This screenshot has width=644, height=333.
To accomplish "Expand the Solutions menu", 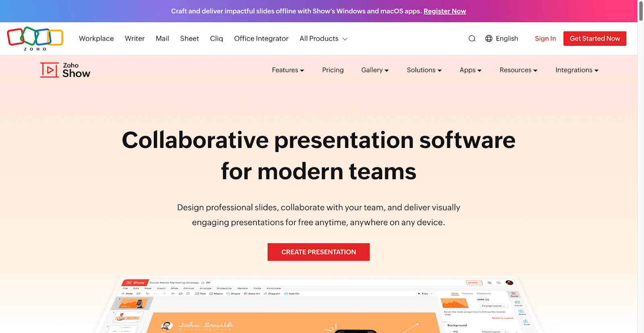I will (x=424, y=70).
